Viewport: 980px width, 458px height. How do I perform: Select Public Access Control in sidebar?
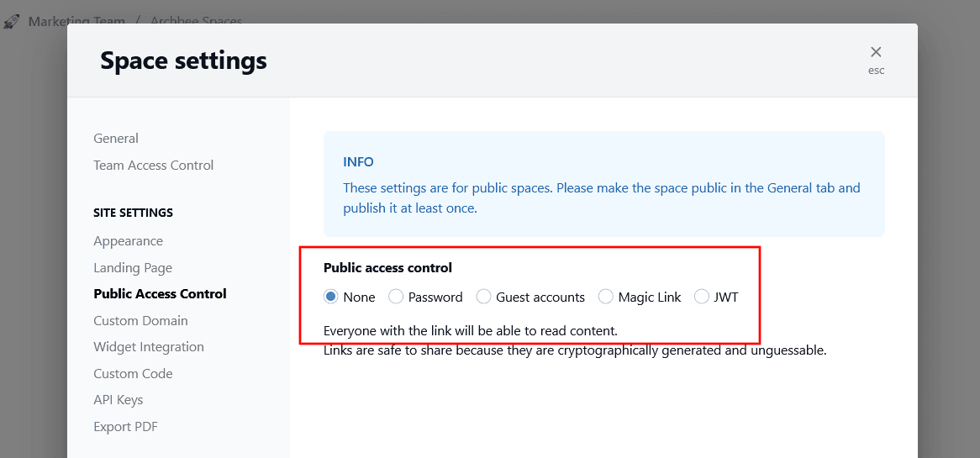(x=160, y=294)
